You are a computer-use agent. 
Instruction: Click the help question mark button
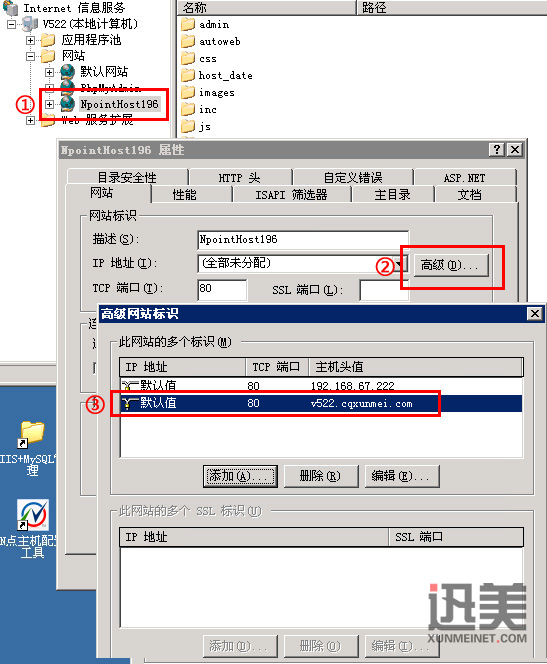point(497,149)
